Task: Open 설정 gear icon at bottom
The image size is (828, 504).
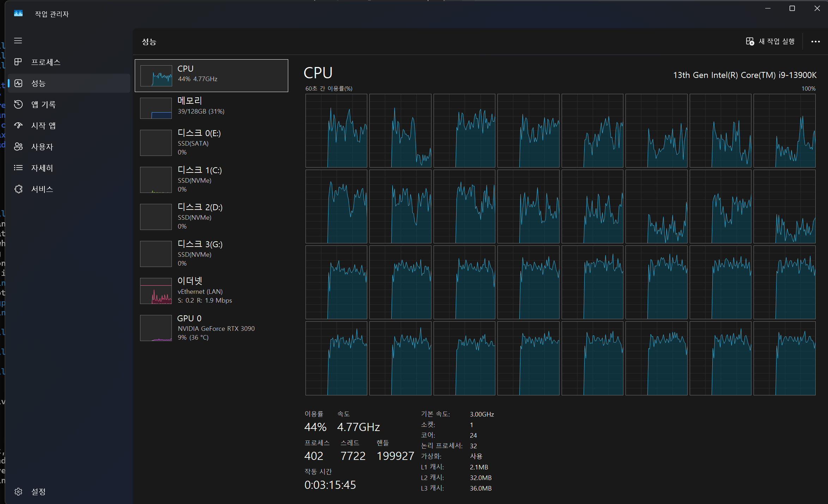Action: [18, 491]
